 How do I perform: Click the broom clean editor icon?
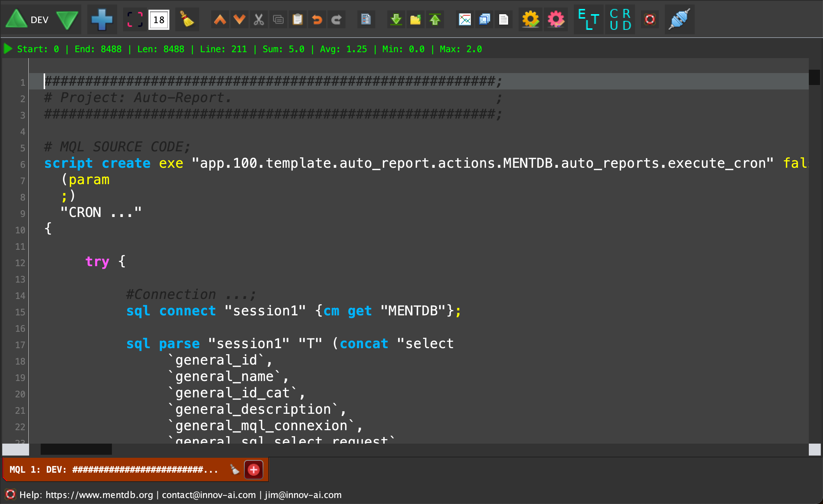click(x=187, y=19)
